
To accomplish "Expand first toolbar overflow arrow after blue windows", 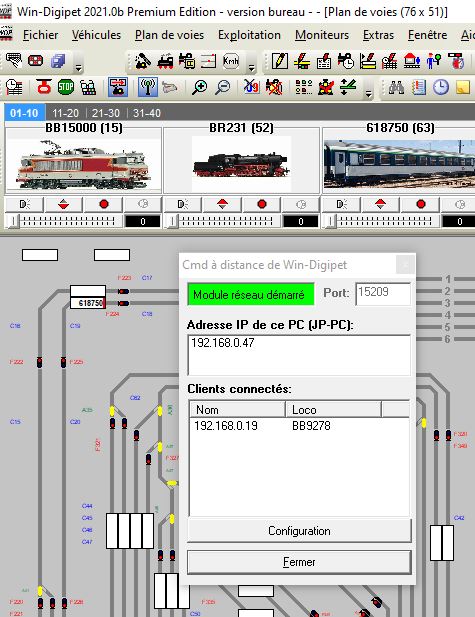I will tap(78, 68).
